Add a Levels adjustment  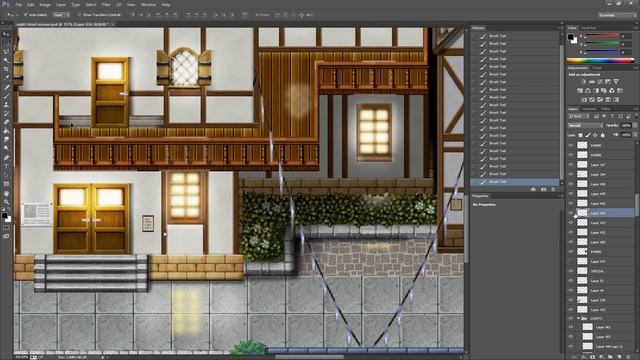tap(592, 82)
